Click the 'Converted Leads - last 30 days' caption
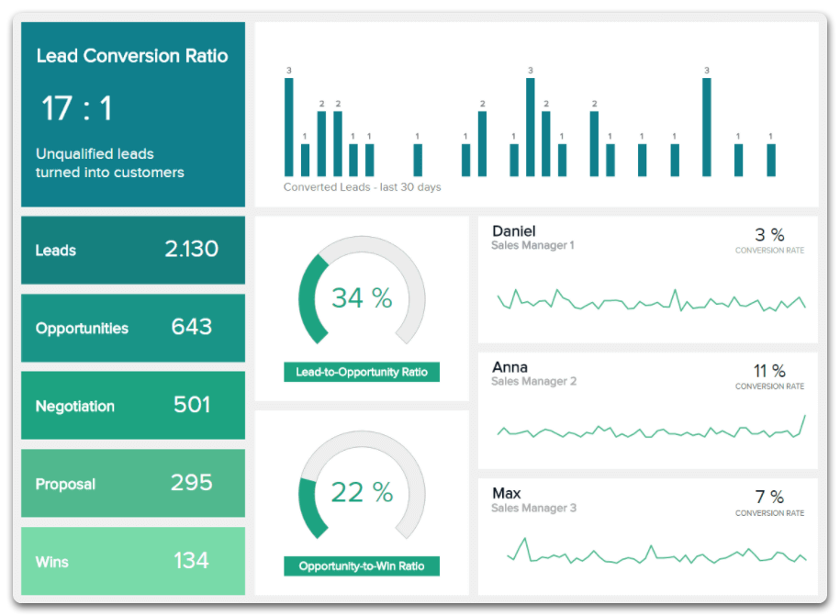This screenshot has height=616, width=840. (362, 187)
